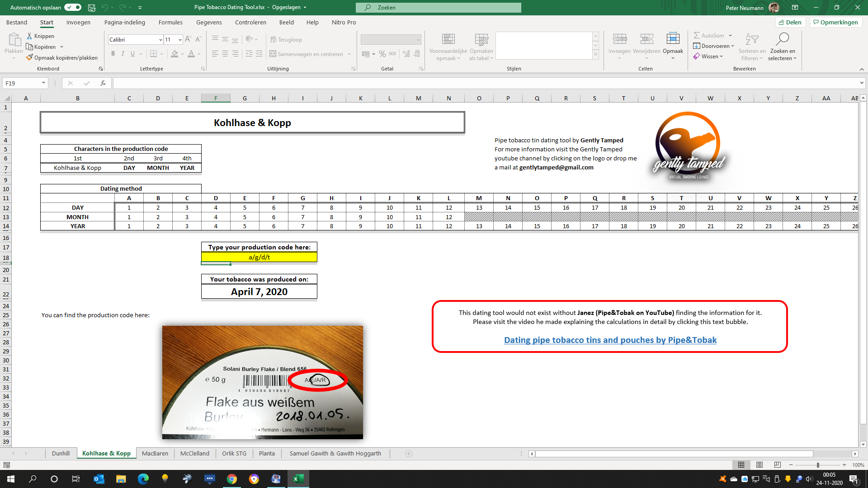Click the borders icon
868x488 pixels.
click(154, 54)
